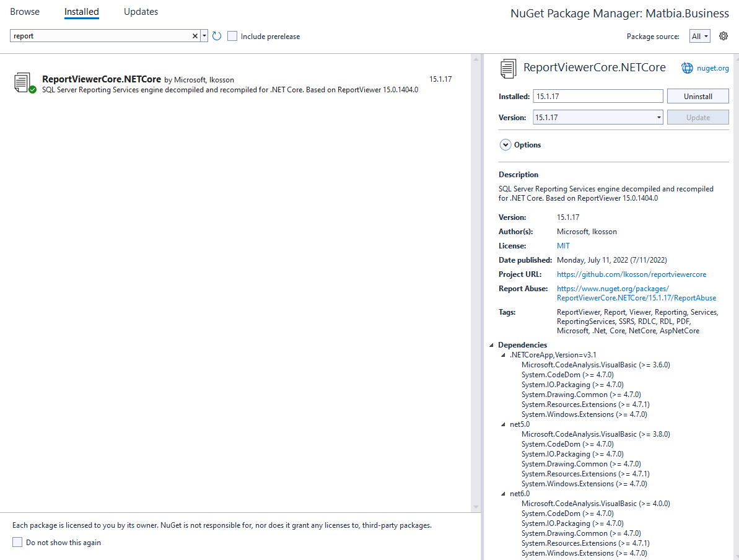This screenshot has width=739, height=560.
Task: Click the package icon in the details pane header
Action: point(508,69)
